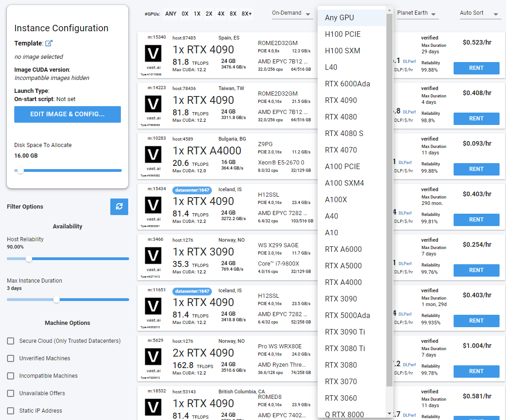Click datacenter:1647 badge on m:11651 offer
The width and height of the screenshot is (506, 420).
pos(192,291)
